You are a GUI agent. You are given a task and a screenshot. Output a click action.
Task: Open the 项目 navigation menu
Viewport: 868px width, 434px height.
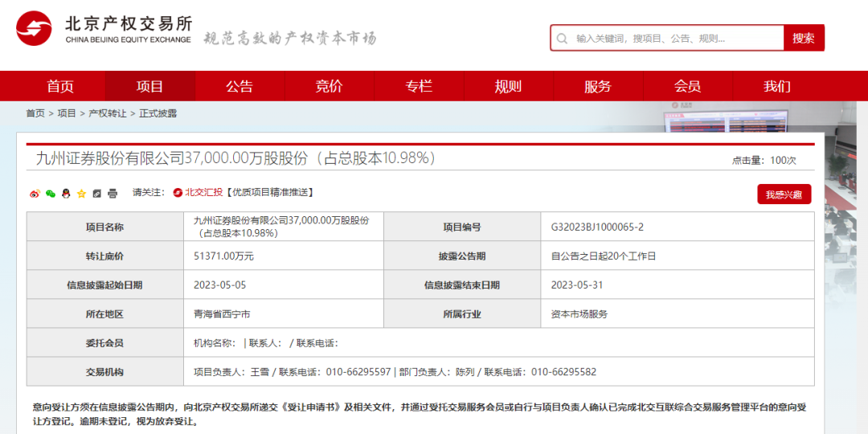[x=150, y=86]
